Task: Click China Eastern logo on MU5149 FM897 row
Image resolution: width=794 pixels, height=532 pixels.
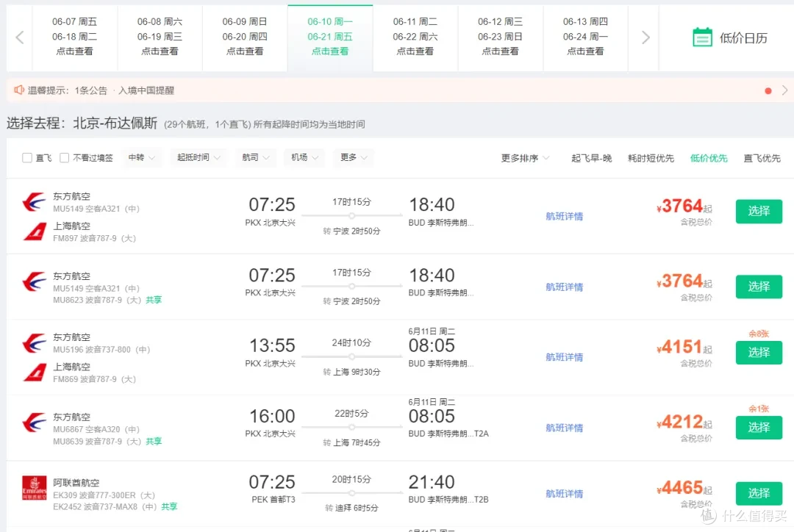Action: click(x=35, y=202)
